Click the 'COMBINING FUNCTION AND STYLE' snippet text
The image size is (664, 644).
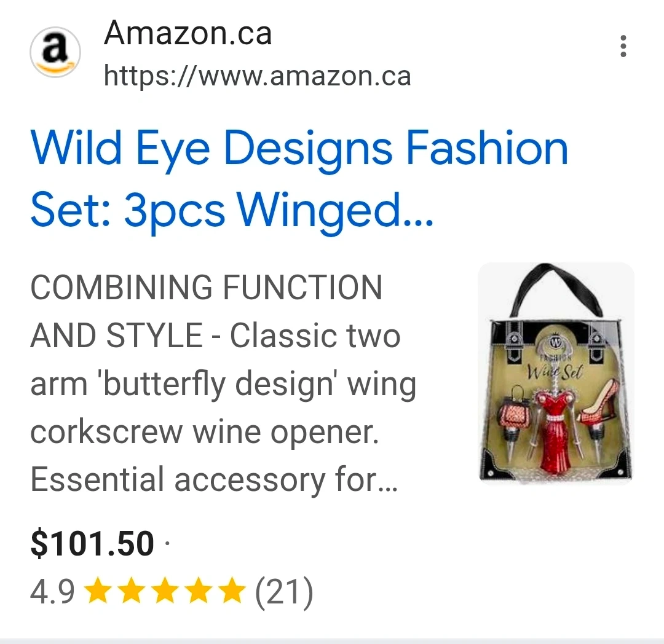pos(206,288)
